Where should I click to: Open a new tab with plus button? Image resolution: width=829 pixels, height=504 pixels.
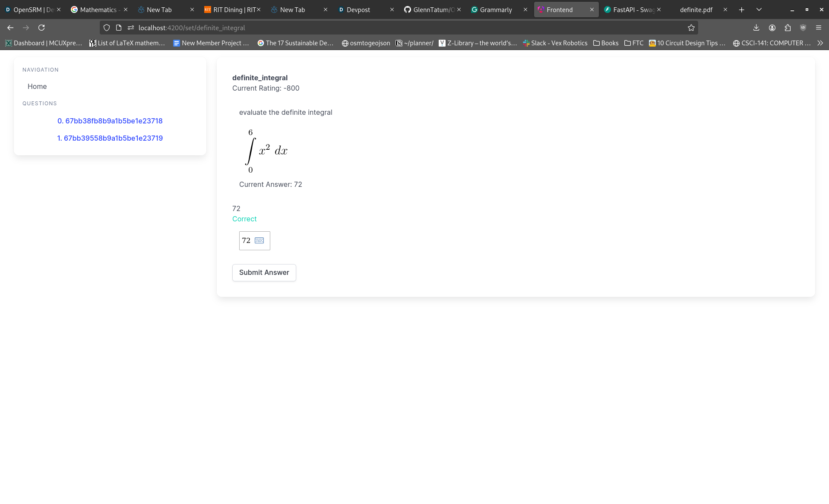pyautogui.click(x=742, y=9)
